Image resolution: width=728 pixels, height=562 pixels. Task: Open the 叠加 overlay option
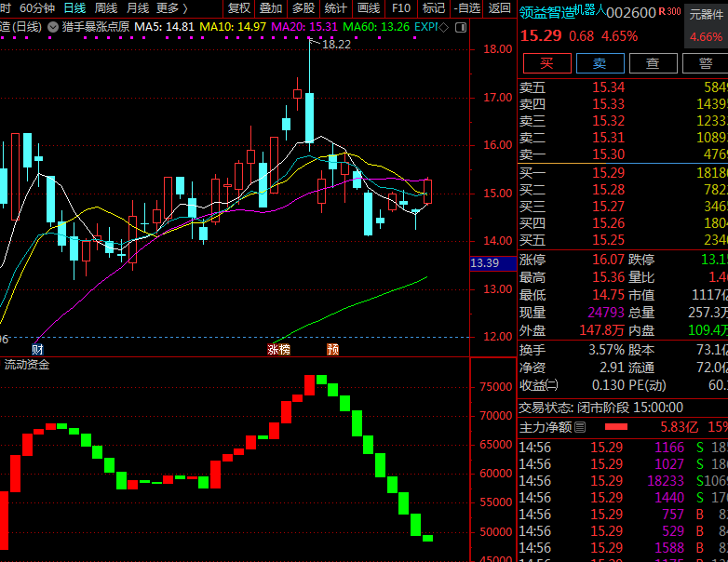[x=271, y=8]
